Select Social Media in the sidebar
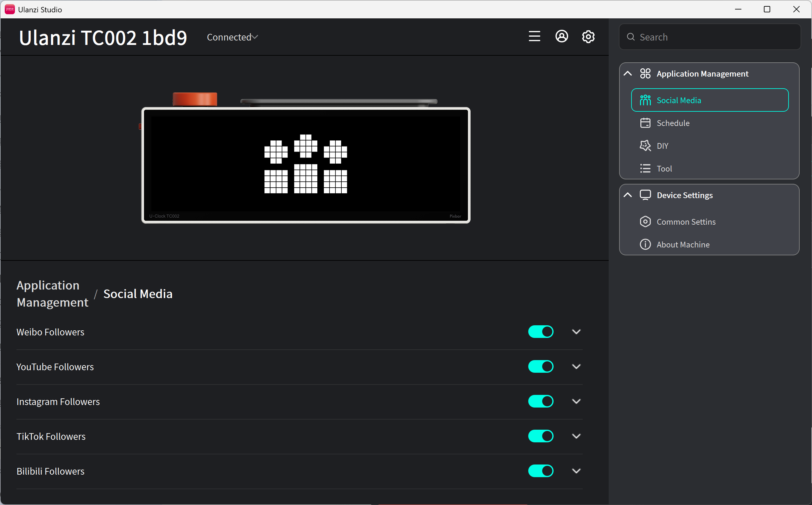812x505 pixels. pos(709,100)
